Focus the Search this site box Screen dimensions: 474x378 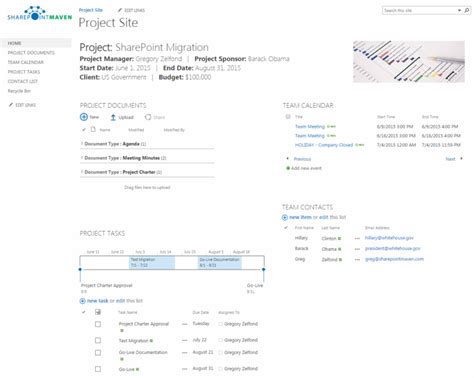click(x=420, y=11)
